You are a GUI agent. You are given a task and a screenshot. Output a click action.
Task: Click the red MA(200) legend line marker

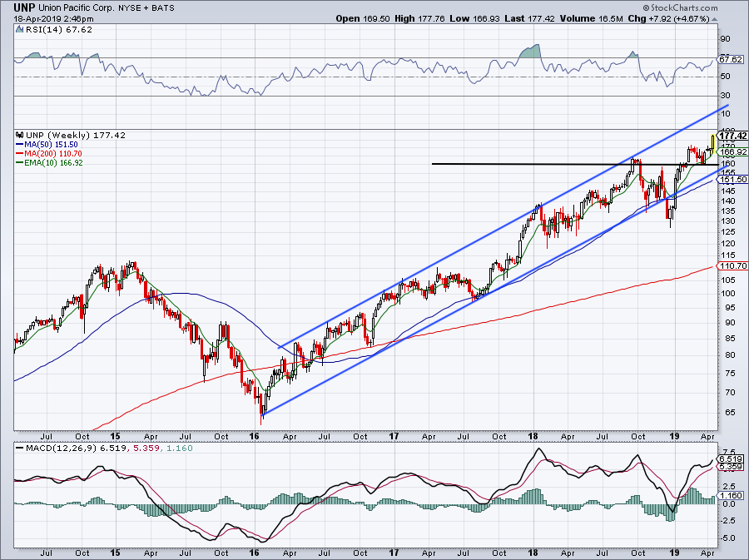[x=20, y=154]
